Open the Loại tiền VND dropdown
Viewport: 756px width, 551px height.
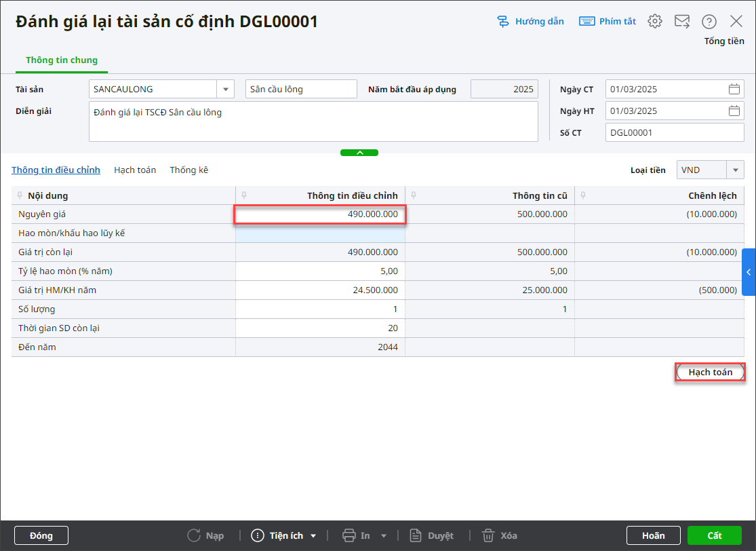pyautogui.click(x=735, y=170)
